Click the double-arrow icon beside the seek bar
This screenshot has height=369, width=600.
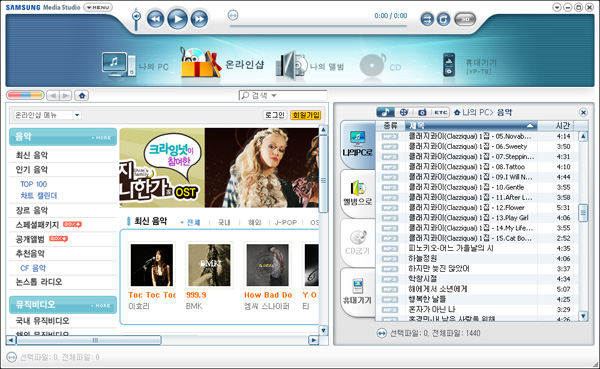pos(233,15)
